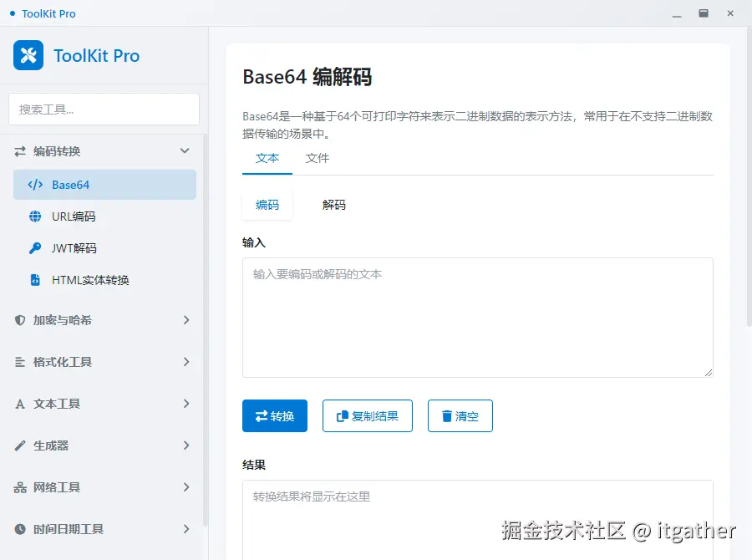
Task: Click the 结果 label
Action: click(x=254, y=465)
